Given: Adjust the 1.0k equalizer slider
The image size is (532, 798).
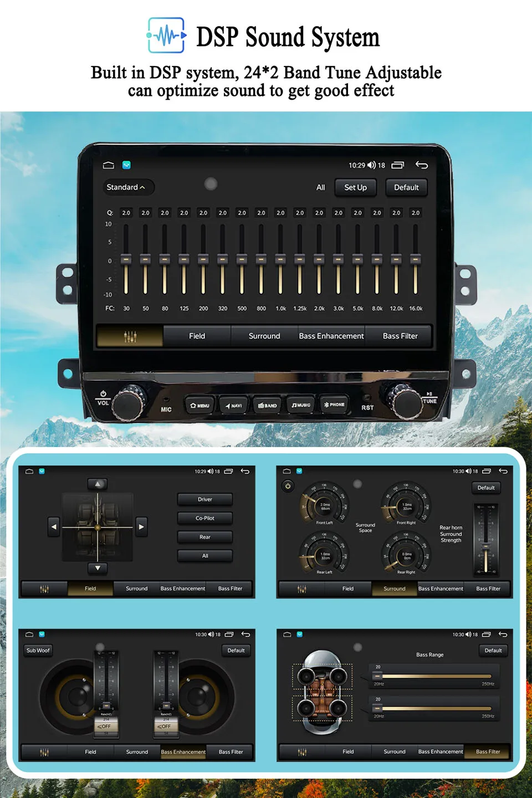Looking at the screenshot, I should [280, 259].
